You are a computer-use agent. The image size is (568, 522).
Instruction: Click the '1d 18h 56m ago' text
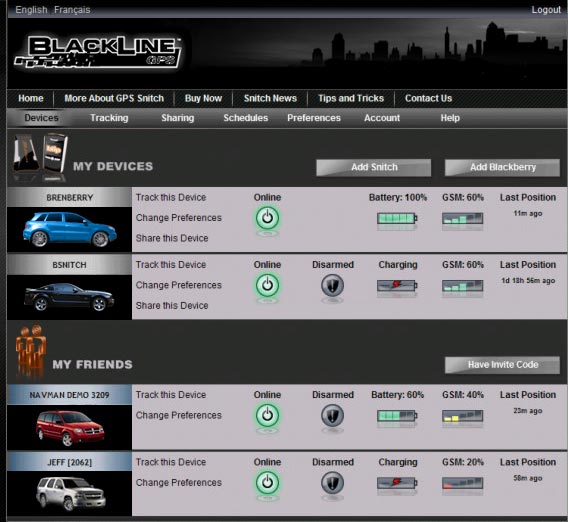click(528, 281)
